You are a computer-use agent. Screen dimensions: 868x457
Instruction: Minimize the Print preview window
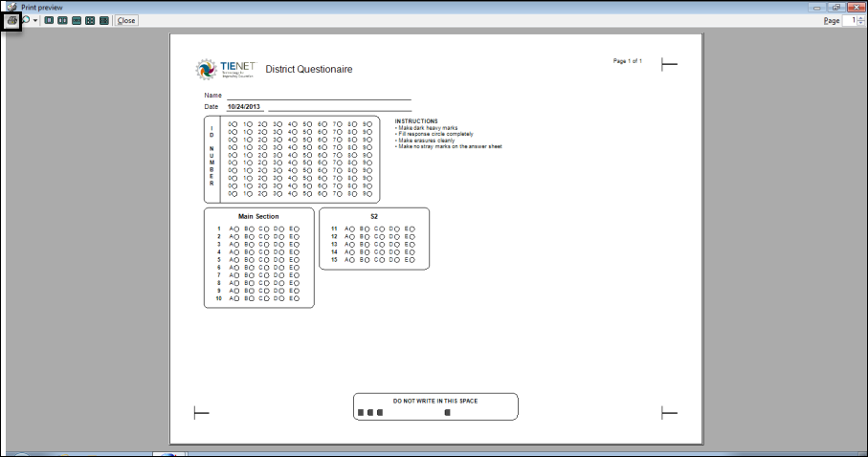(x=817, y=6)
